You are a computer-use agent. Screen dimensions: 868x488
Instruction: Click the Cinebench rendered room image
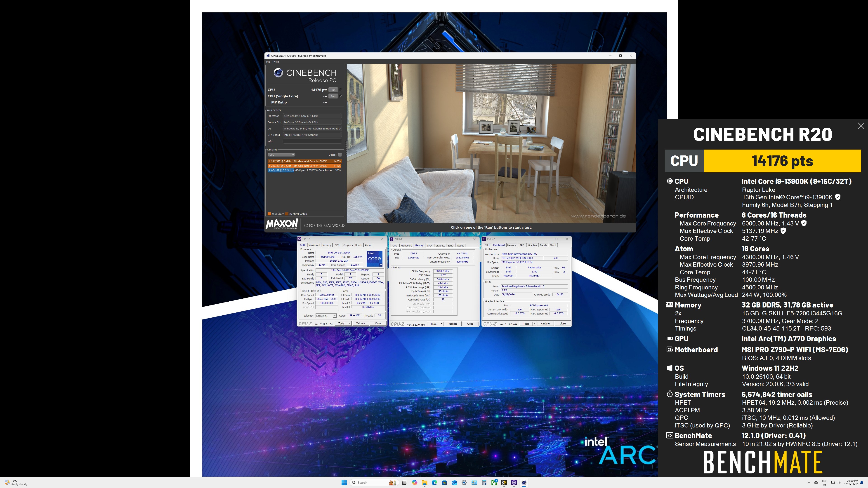pyautogui.click(x=491, y=143)
